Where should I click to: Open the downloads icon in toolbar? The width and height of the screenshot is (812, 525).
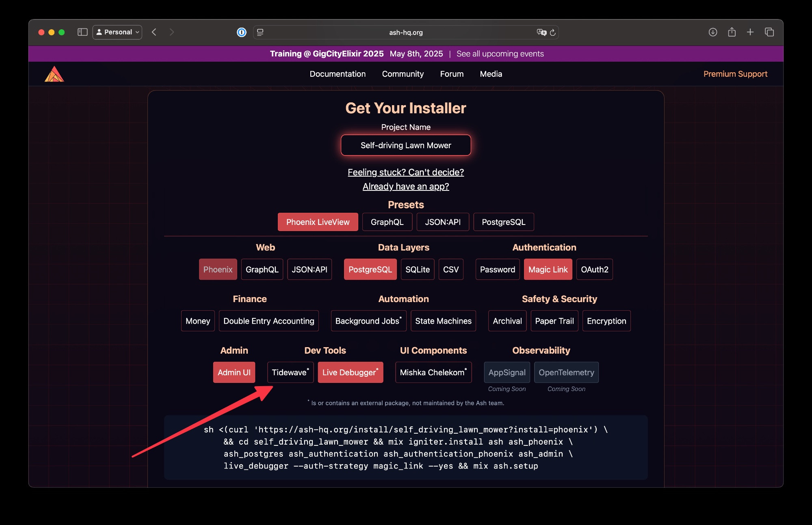coord(713,32)
